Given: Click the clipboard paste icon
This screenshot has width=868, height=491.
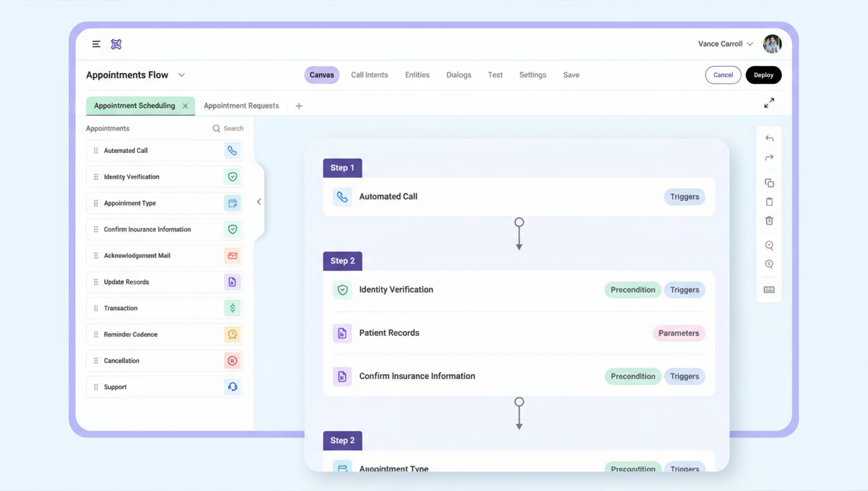Looking at the screenshot, I should pos(769,202).
